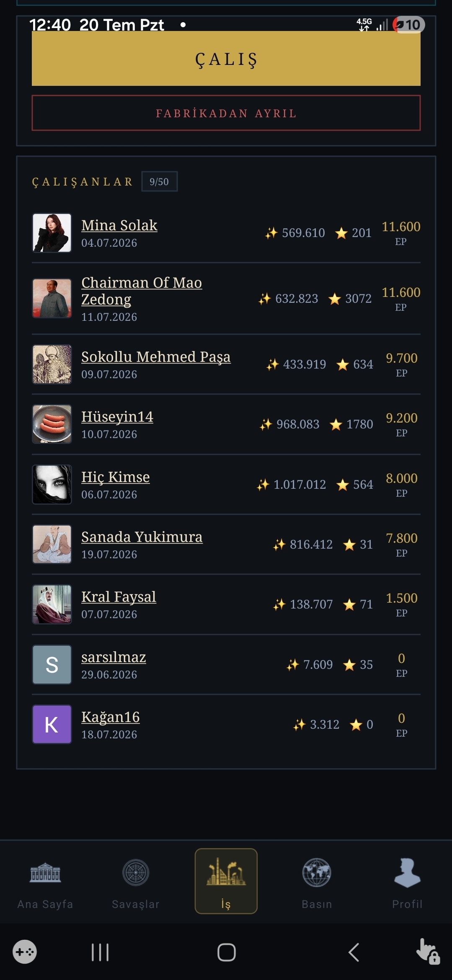Viewport: 452px width, 980px height.
Task: Tap the Android back arrow
Action: click(354, 952)
